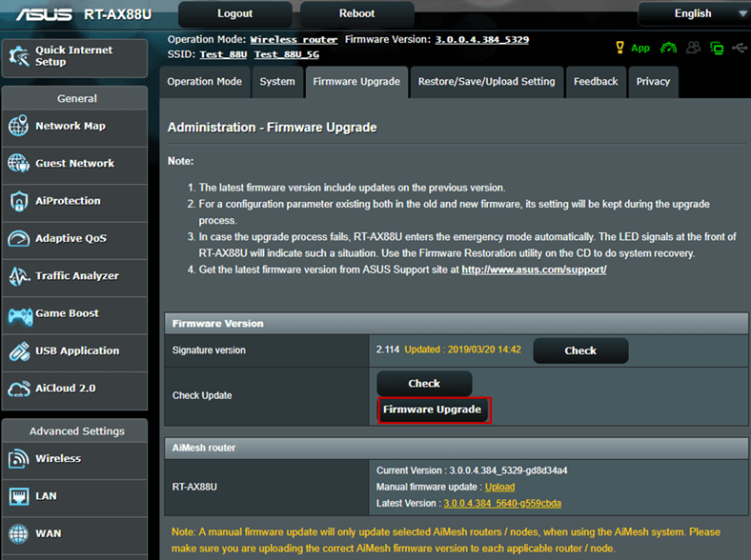Click the Check Update label
The image size is (751, 560).
[x=202, y=395]
